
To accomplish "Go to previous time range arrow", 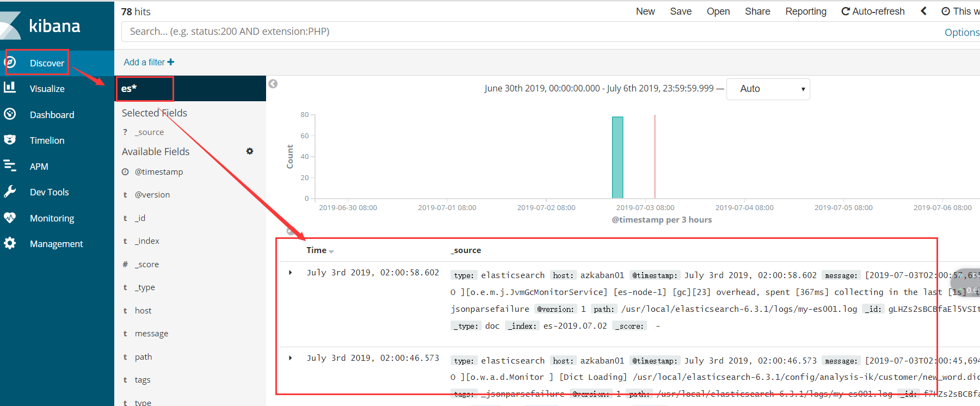I will [x=923, y=11].
